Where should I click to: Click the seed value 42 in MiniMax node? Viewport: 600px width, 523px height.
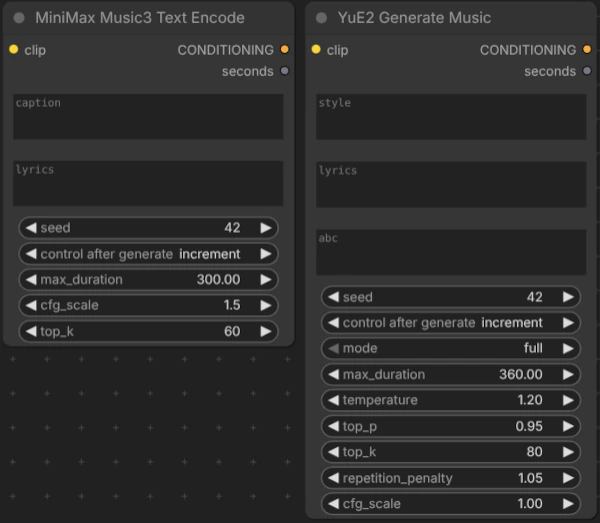232,228
